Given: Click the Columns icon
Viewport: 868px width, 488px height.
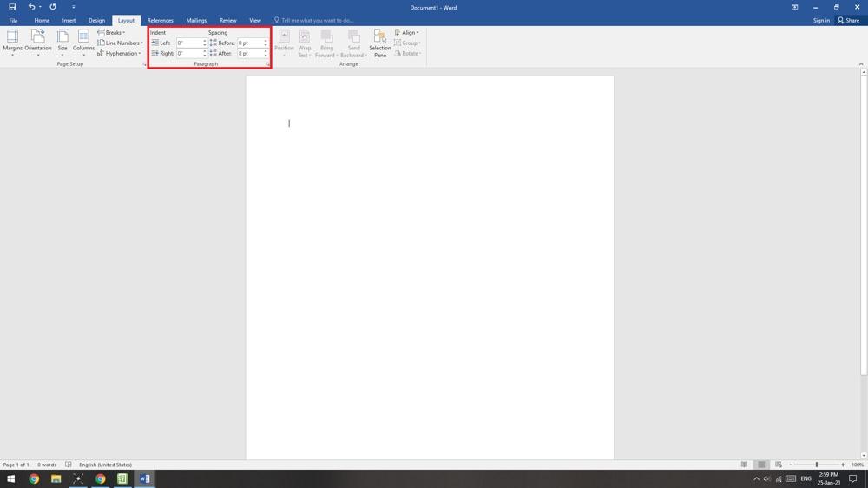Looking at the screenshot, I should 83,43.
